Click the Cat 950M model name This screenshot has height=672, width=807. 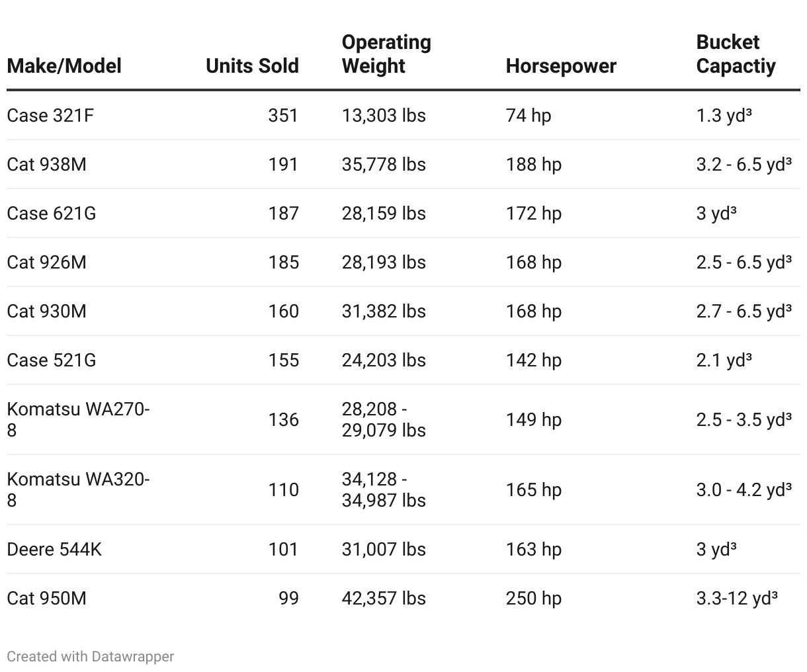[46, 599]
